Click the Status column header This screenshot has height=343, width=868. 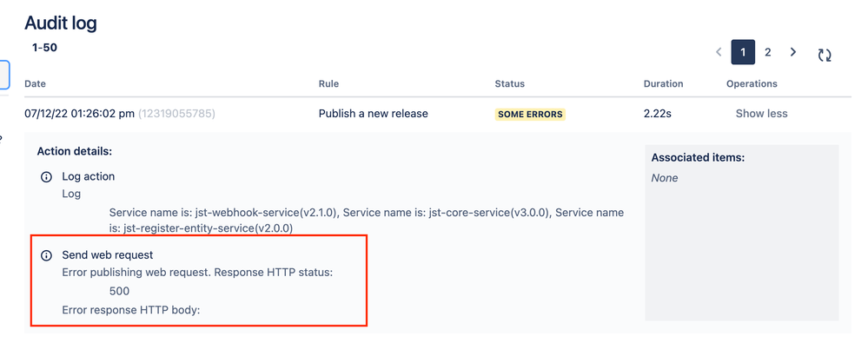click(510, 84)
